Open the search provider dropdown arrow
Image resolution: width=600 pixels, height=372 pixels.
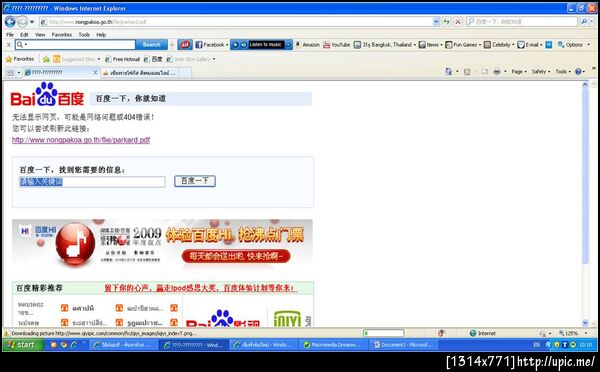pyautogui.click(x=592, y=22)
